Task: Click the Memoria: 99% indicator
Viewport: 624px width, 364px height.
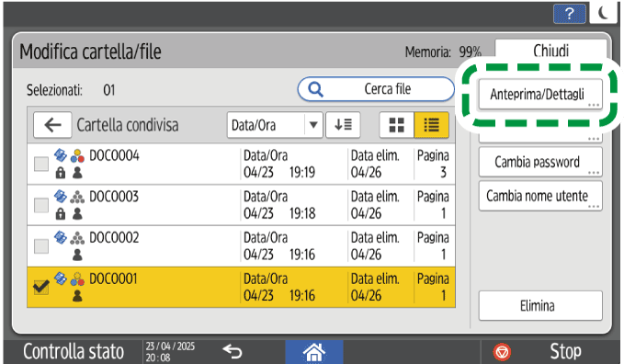Action: coord(443,51)
